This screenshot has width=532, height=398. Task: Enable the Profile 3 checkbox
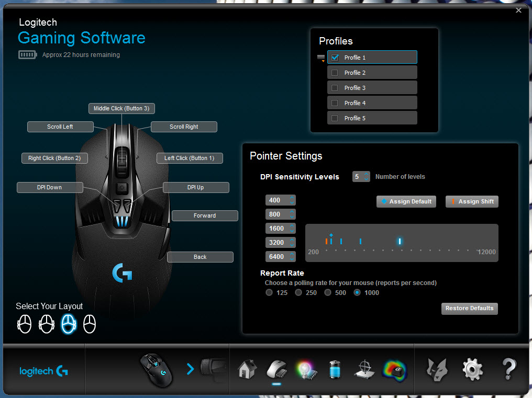coord(335,88)
